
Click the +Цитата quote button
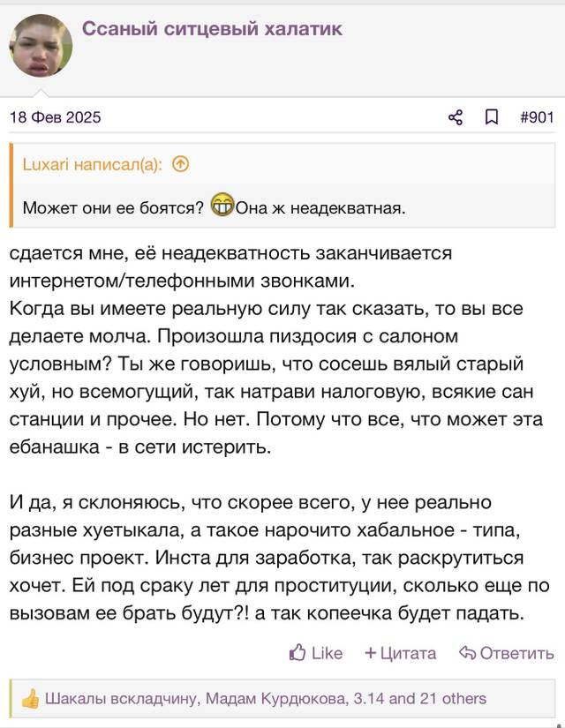pos(401,653)
